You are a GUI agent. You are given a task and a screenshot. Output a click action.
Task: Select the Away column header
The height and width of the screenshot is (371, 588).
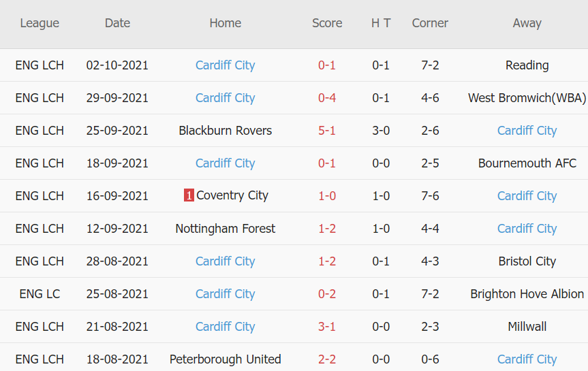click(527, 23)
